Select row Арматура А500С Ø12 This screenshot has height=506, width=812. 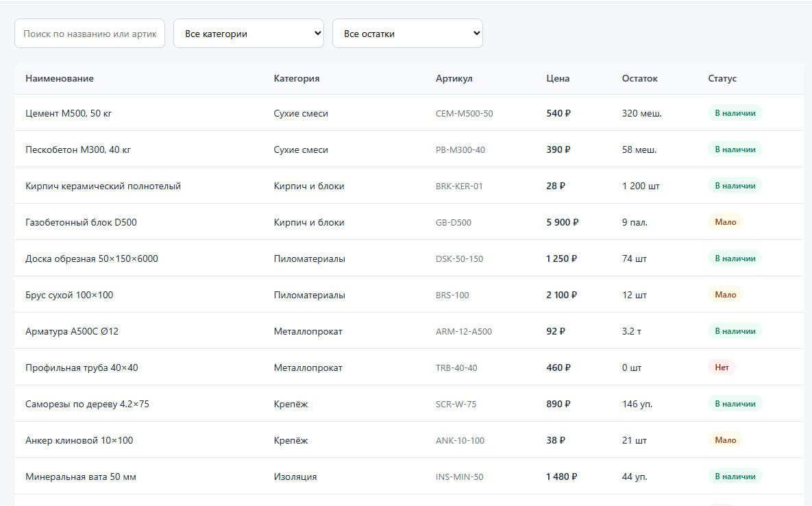tap(408, 331)
